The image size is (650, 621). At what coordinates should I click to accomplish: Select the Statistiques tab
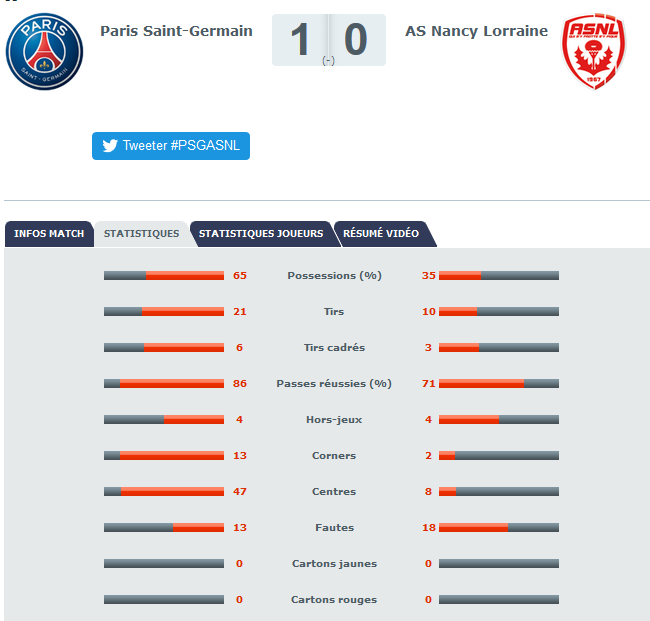coord(141,234)
